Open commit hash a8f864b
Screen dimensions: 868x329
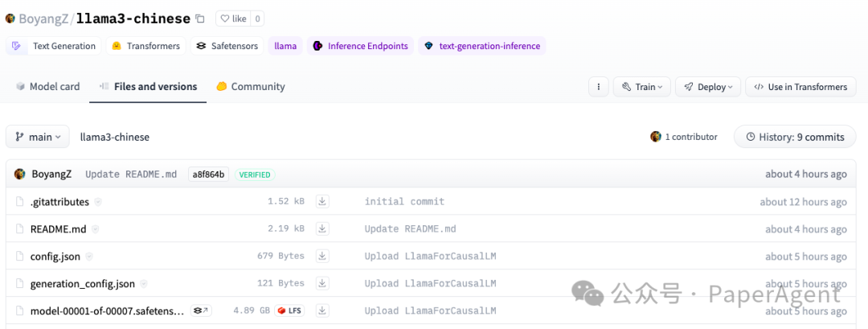[208, 175]
